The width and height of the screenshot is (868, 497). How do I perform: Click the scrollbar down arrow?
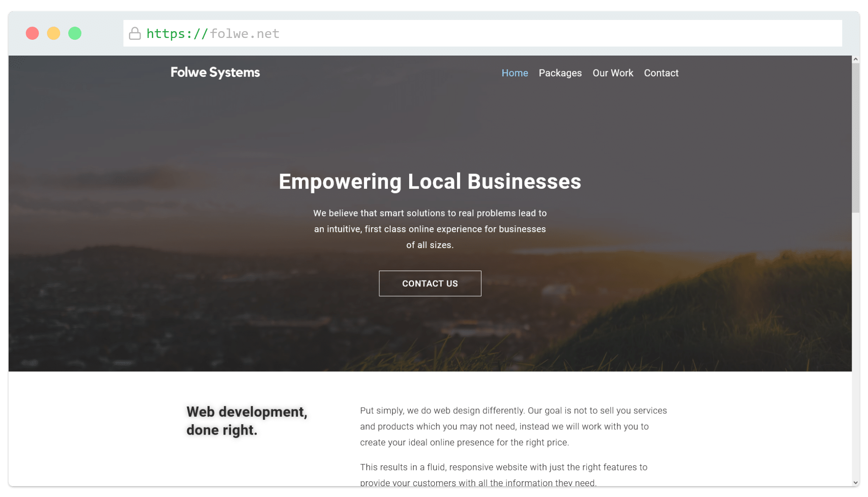point(855,483)
